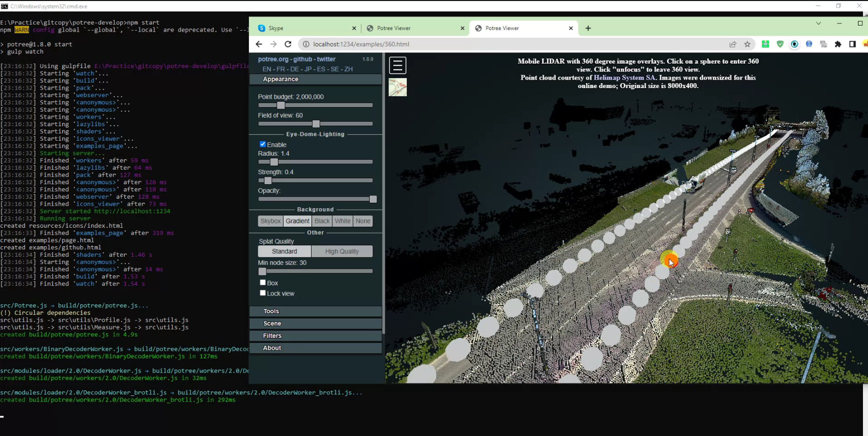Go forward in browser history
The width and height of the screenshot is (868, 436).
[273, 44]
